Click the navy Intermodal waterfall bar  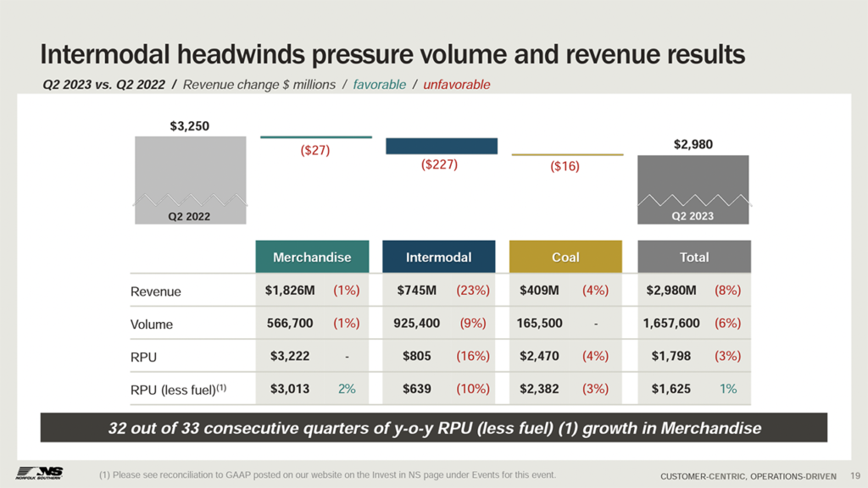[441, 146]
